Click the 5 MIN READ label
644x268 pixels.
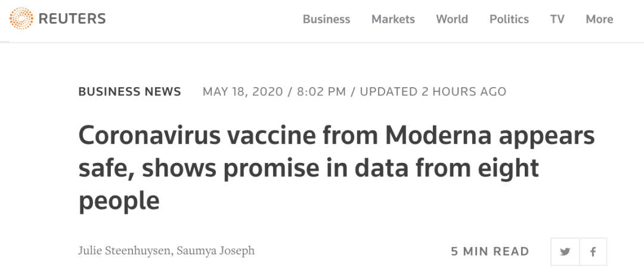click(x=490, y=251)
